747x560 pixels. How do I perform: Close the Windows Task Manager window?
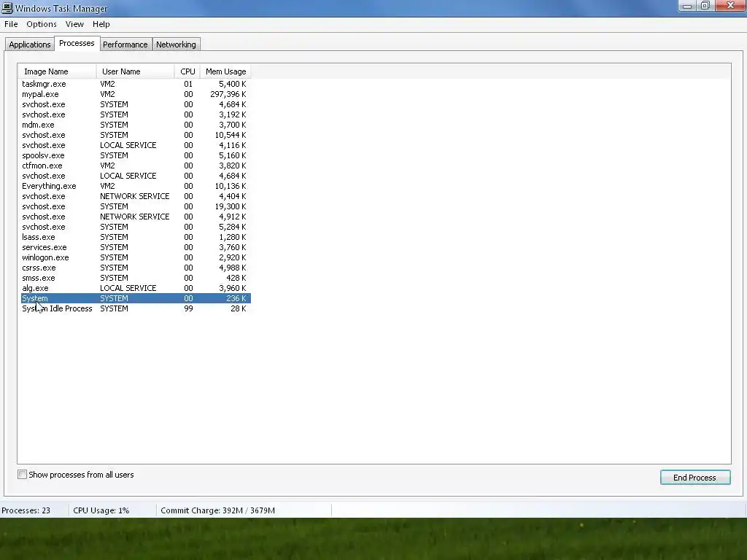tap(730, 6)
